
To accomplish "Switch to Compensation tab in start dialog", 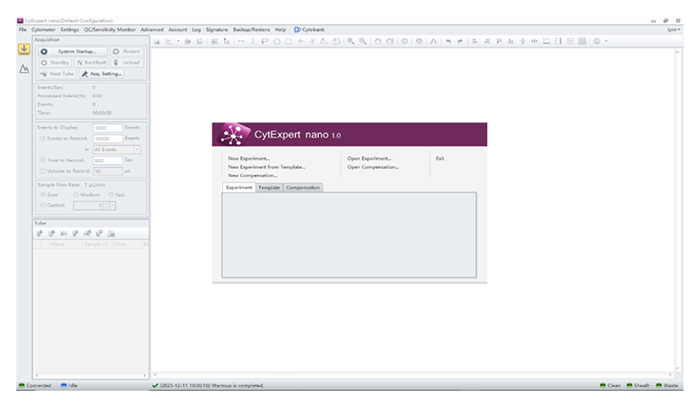I will [303, 188].
